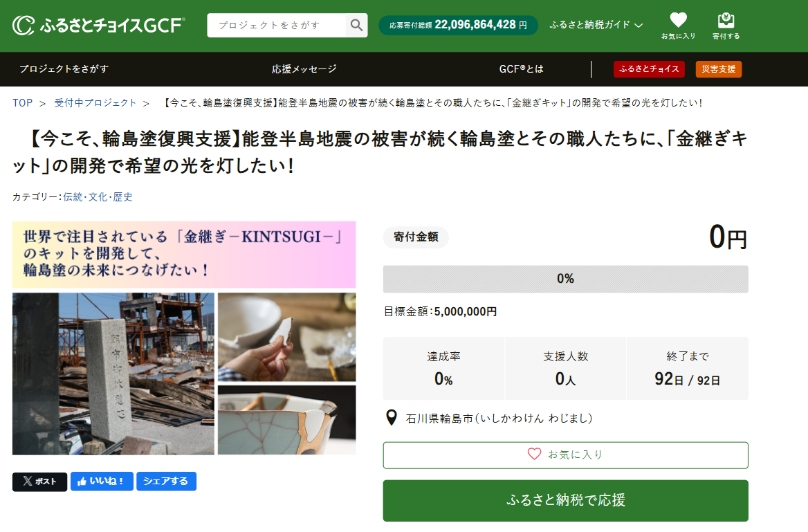Open the プロジェクトをさがす menu
This screenshot has width=808, height=532.
point(64,69)
